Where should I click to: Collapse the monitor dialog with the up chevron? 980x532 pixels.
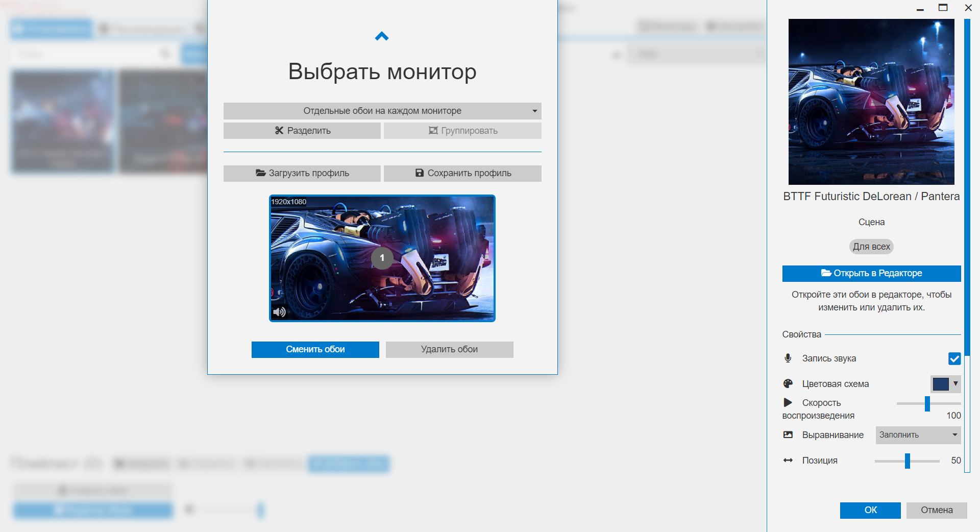tap(382, 36)
